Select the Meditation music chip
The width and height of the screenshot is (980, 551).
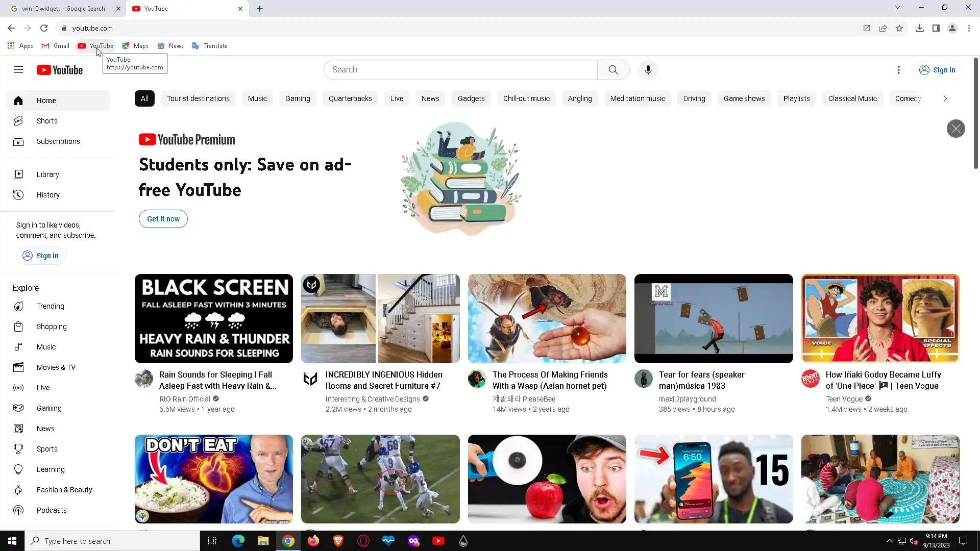(x=638, y=98)
